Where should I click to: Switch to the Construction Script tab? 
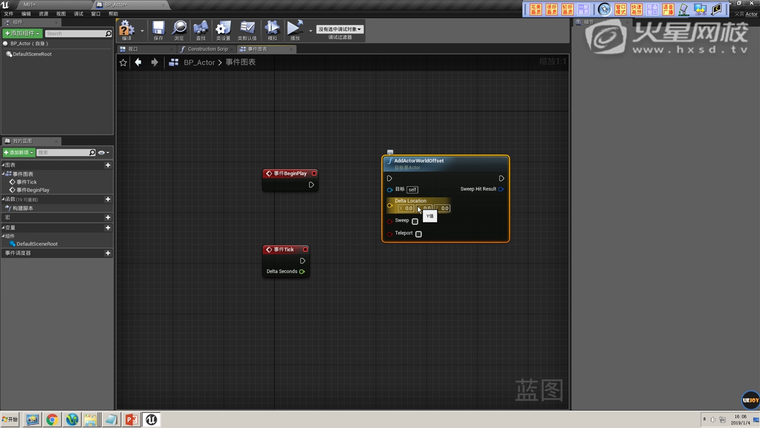coord(207,48)
